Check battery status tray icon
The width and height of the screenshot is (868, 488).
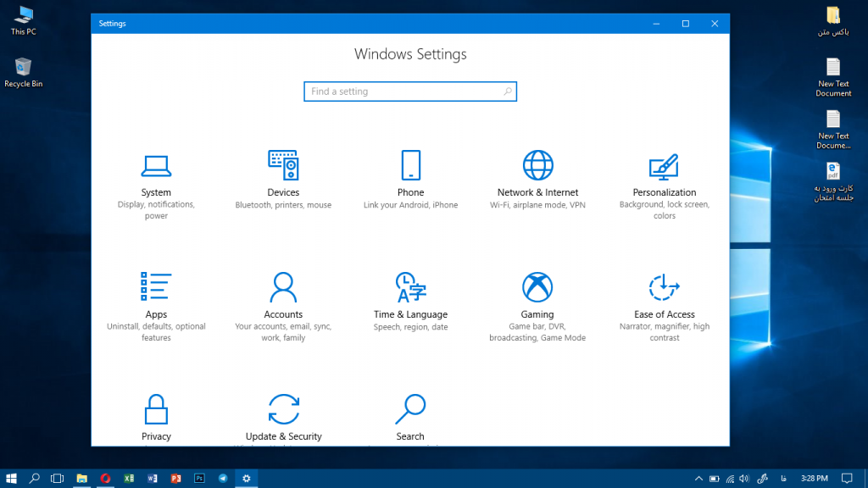coord(714,479)
